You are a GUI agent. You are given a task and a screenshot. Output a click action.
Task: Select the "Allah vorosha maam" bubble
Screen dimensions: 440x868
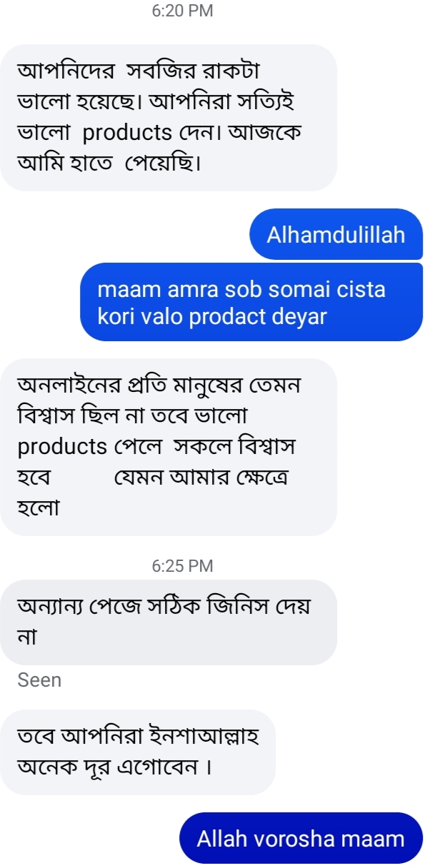(301, 838)
